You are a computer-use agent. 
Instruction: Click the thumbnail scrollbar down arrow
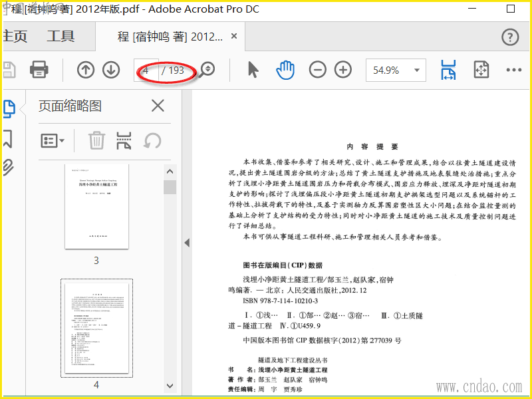tap(170, 386)
